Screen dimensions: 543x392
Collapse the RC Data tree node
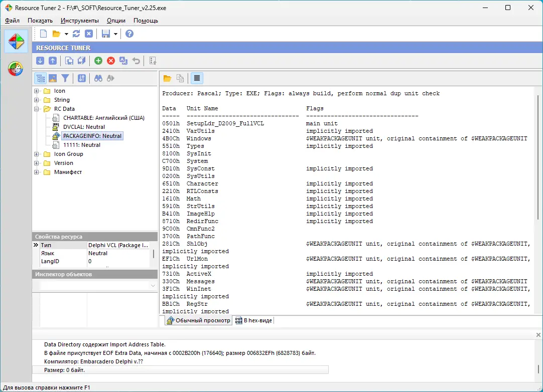(37, 109)
